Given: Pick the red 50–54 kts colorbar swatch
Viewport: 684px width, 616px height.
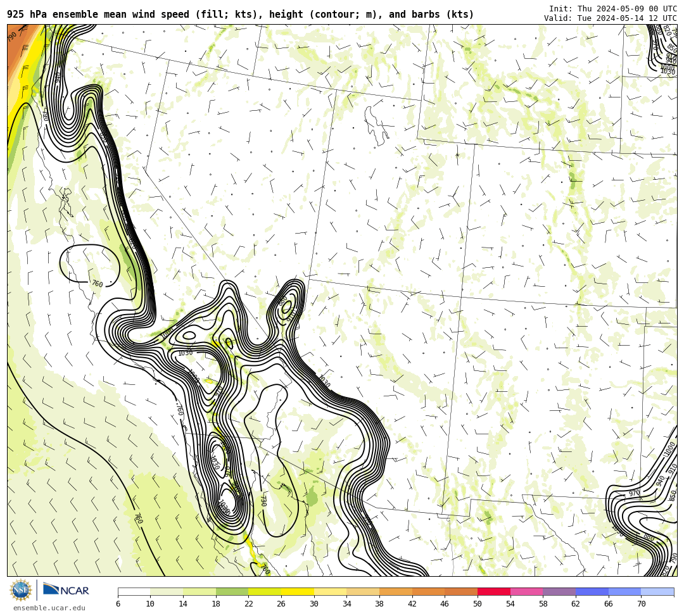Looking at the screenshot, I should (x=494, y=591).
